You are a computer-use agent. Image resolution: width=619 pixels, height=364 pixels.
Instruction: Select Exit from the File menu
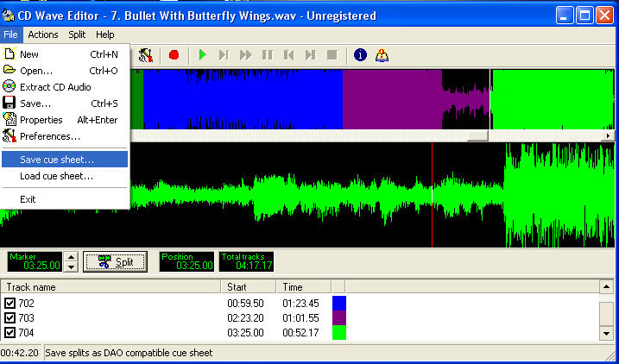pyautogui.click(x=65, y=199)
